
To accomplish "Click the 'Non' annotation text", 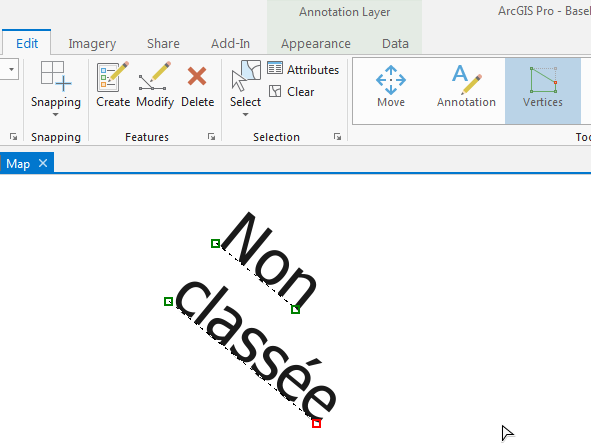I will click(269, 260).
